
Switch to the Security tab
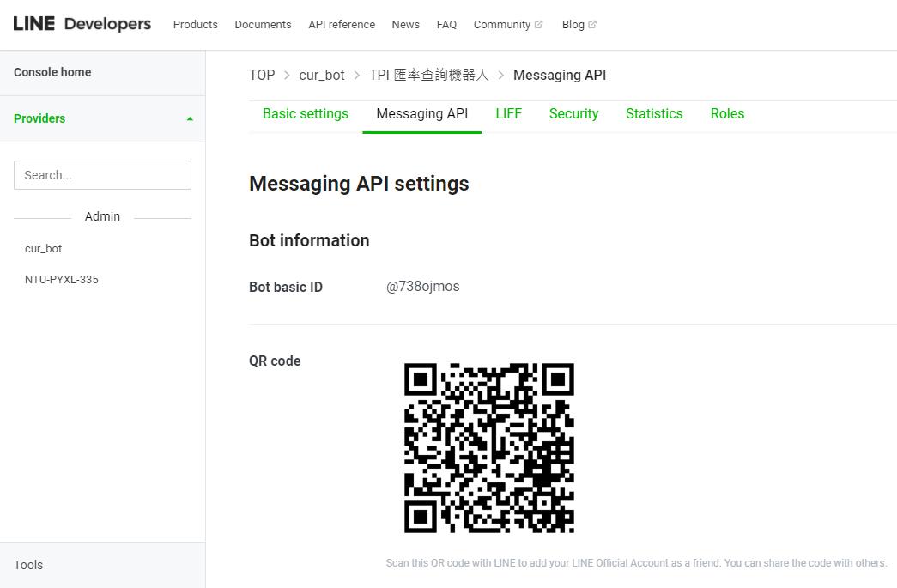coord(573,114)
